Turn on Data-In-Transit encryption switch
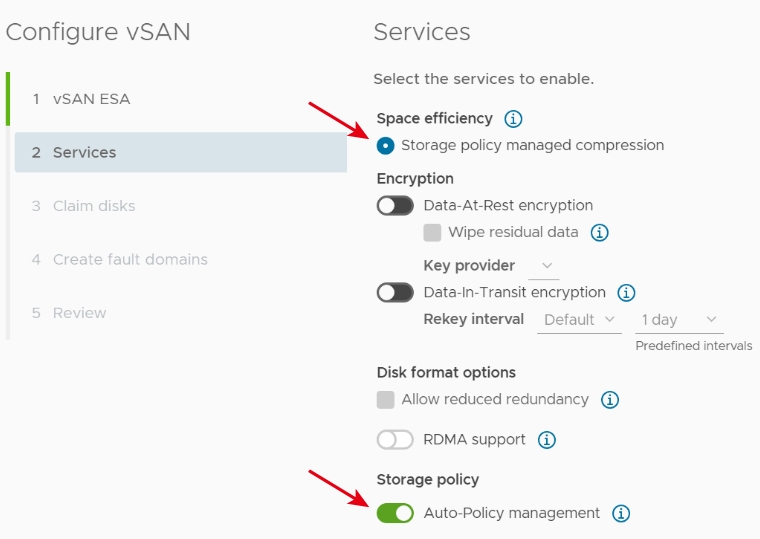 395,293
